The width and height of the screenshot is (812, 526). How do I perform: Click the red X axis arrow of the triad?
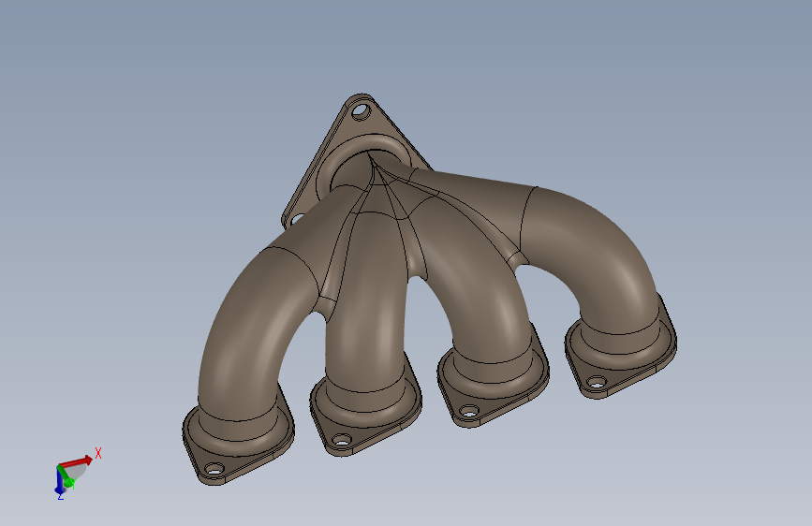(x=76, y=460)
